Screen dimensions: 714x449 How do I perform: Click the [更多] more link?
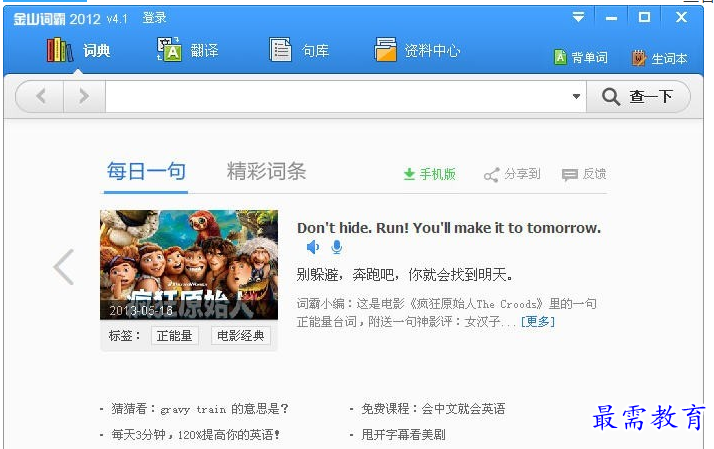pos(538,322)
